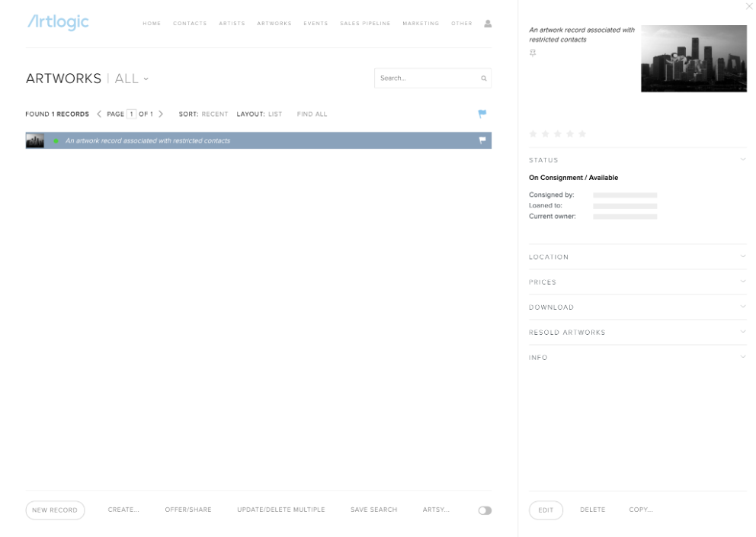Expand the Location section
This screenshot has width=756, height=537.
pos(743,257)
